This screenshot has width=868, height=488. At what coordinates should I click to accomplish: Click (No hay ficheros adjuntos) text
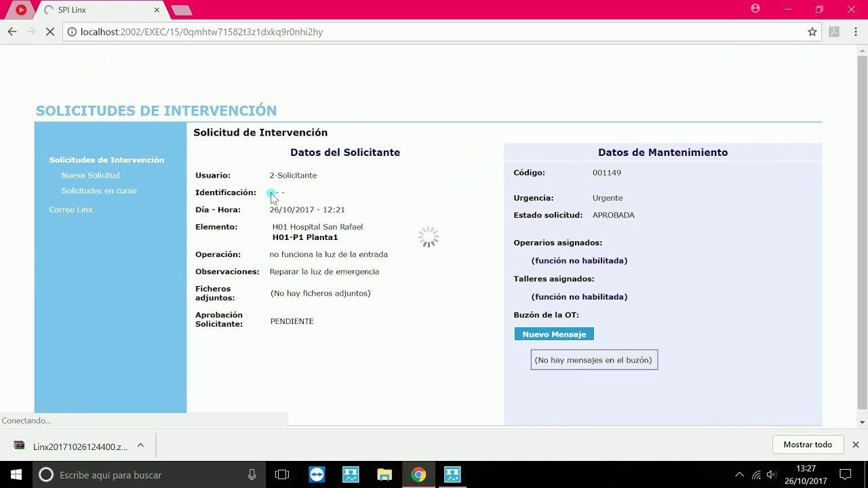click(x=321, y=293)
